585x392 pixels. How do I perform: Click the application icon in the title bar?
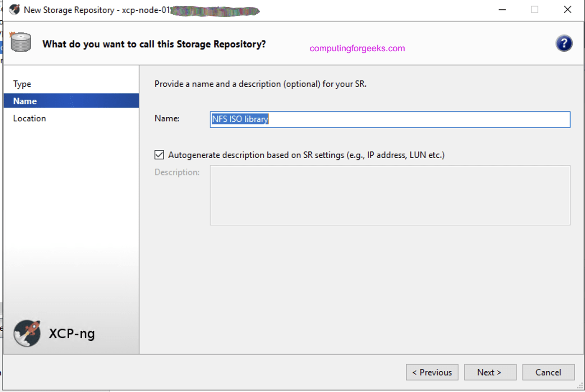coord(14,10)
